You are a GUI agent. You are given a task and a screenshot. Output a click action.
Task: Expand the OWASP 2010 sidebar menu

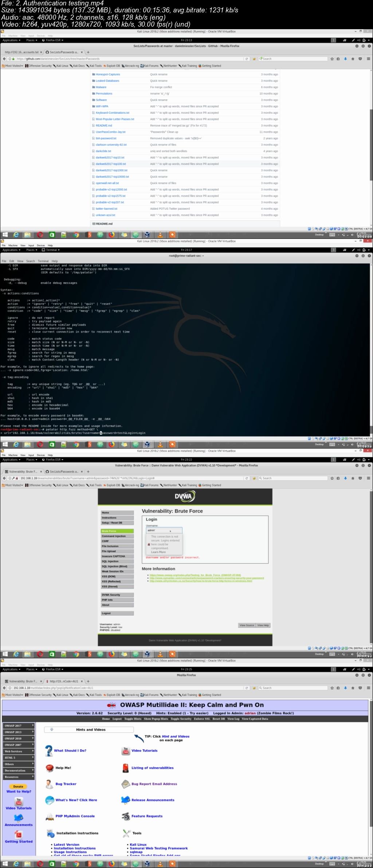tap(19, 739)
